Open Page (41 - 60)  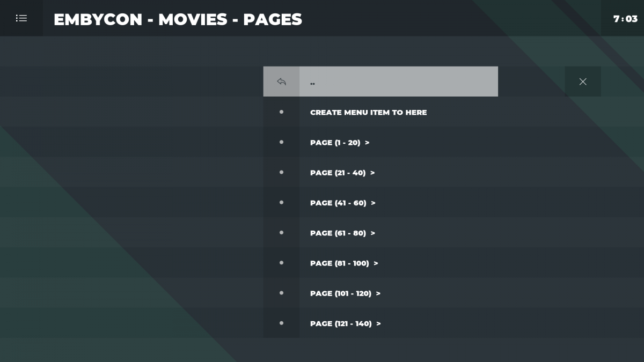click(380, 203)
